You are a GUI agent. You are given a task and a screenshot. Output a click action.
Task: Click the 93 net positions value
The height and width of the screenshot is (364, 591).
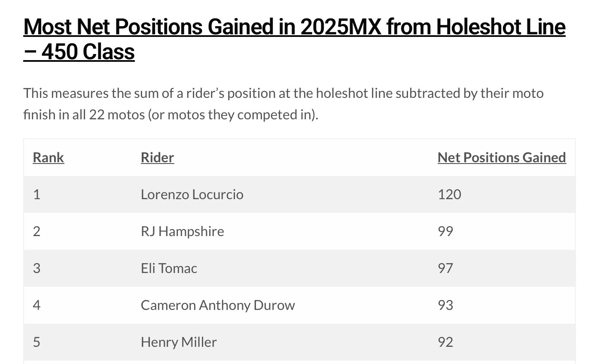[445, 305]
